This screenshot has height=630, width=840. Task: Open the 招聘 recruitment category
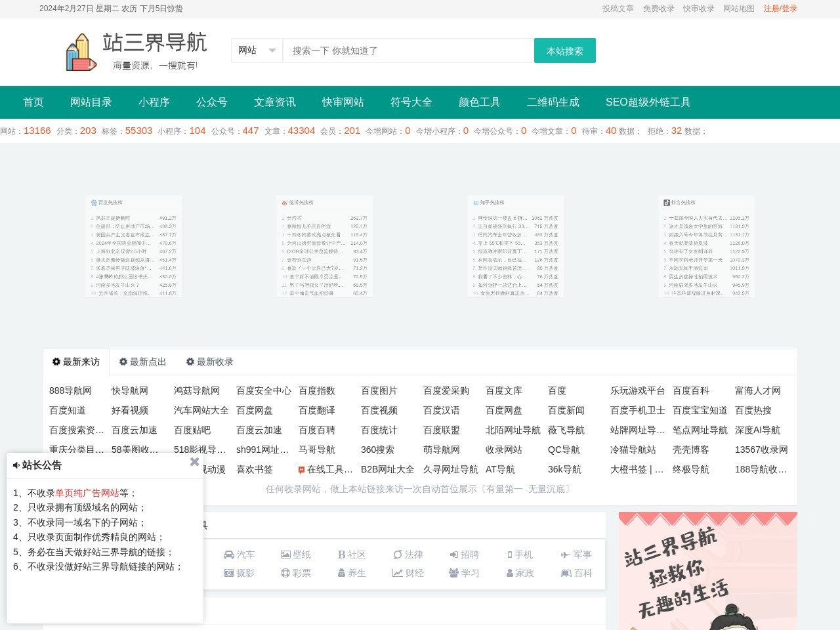click(464, 555)
